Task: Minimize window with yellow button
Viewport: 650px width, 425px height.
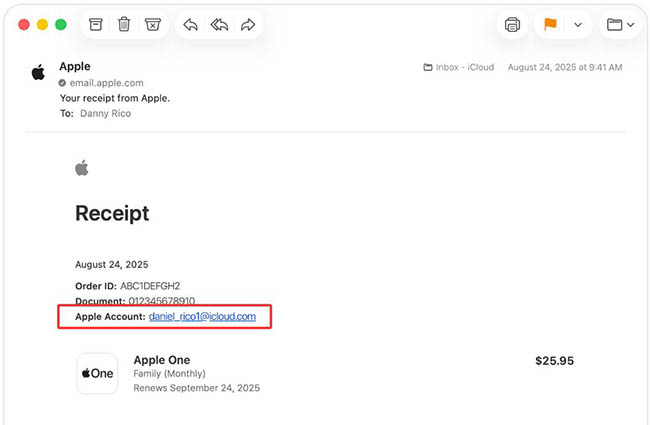Action: 42,25
